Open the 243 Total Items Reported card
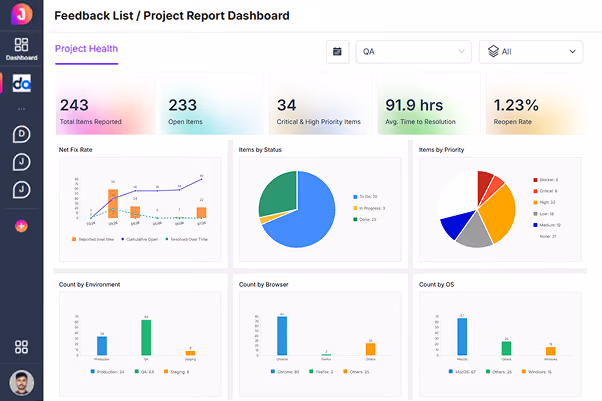Viewport: 602px width, 401px height. 105,104
